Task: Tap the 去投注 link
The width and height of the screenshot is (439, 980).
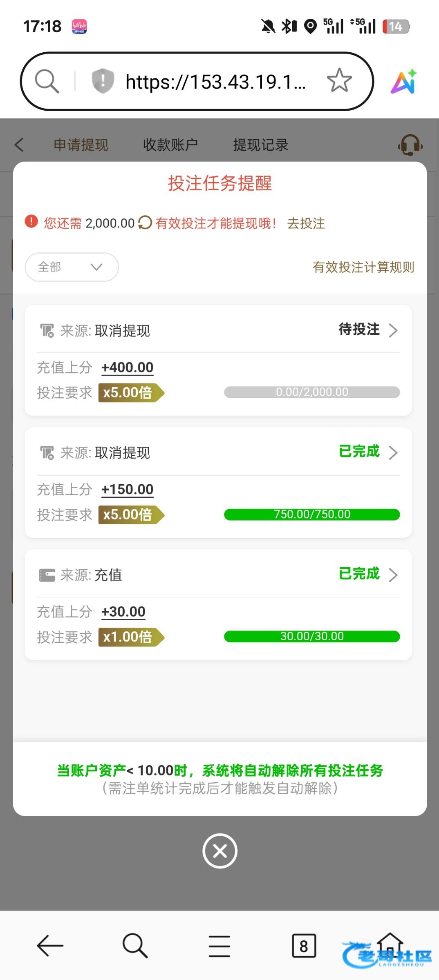Action: [x=306, y=223]
